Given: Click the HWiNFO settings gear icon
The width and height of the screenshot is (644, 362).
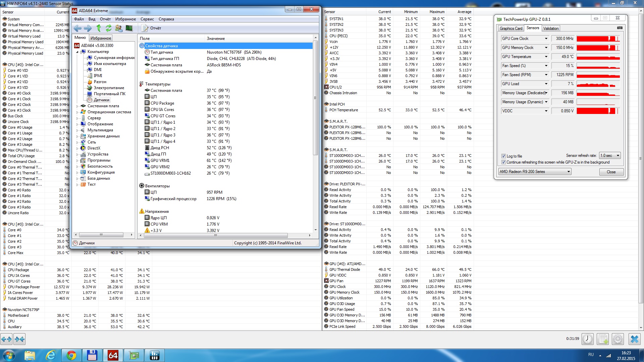Looking at the screenshot, I should point(618,339).
